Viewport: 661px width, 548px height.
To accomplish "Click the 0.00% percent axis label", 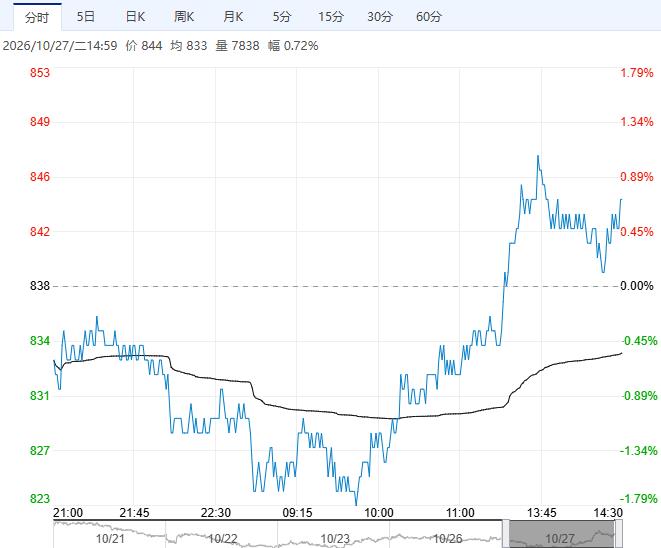I will coord(637,286).
